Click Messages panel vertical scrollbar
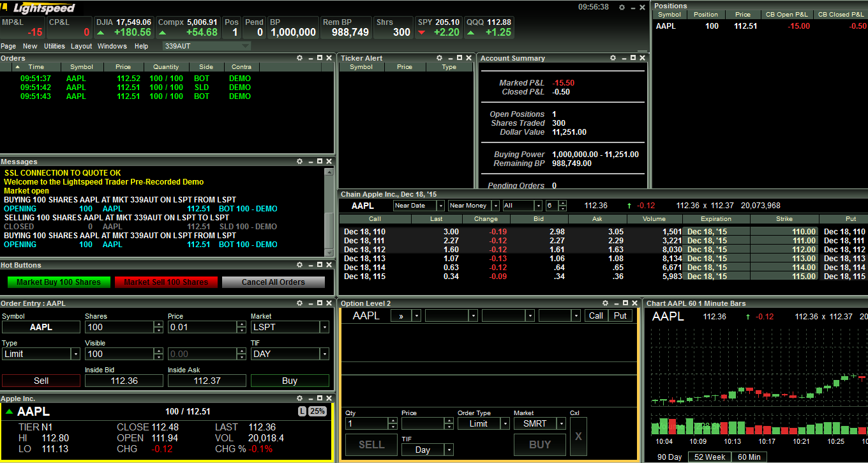The width and height of the screenshot is (868, 463). coord(329,212)
